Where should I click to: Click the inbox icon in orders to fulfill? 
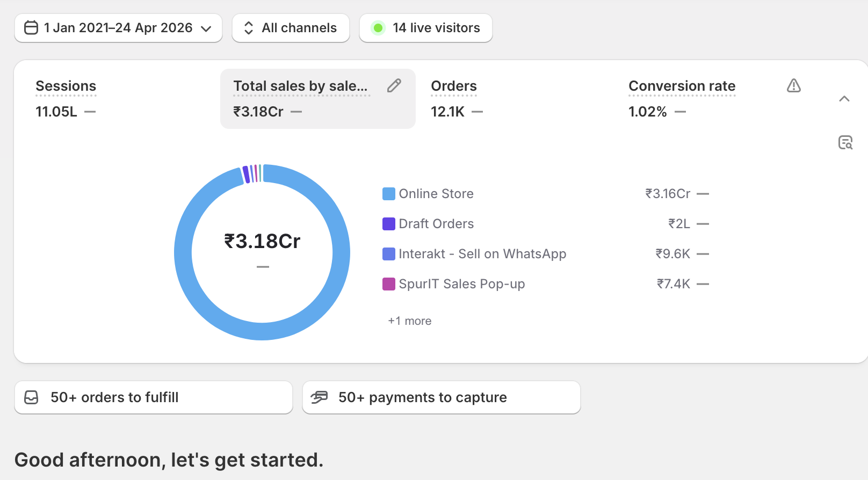tap(32, 397)
